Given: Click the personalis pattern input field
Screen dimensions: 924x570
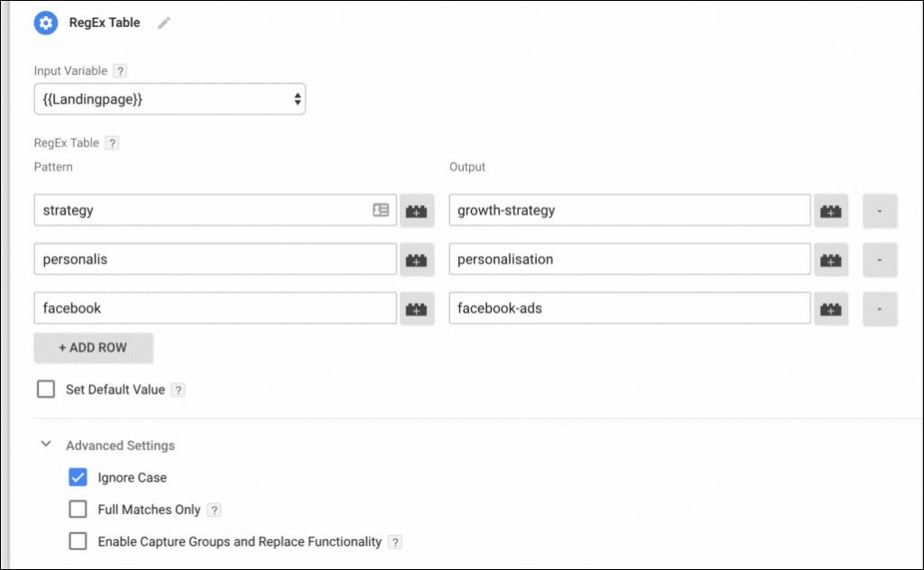Looking at the screenshot, I should point(215,260).
